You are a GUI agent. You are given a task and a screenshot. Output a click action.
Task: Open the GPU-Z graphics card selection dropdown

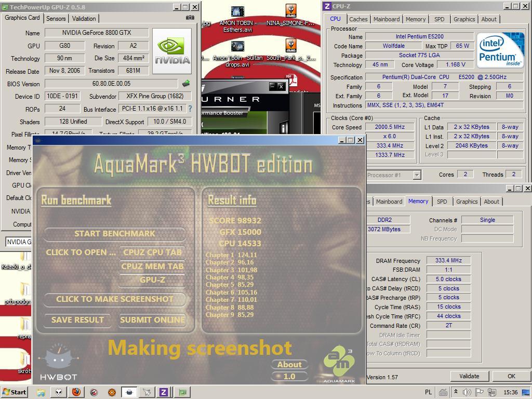pyautogui.click(x=19, y=242)
